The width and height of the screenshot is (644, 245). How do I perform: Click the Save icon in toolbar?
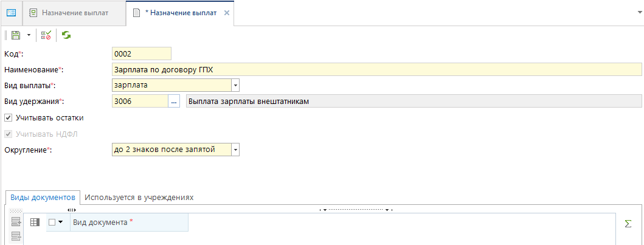pyautogui.click(x=16, y=36)
